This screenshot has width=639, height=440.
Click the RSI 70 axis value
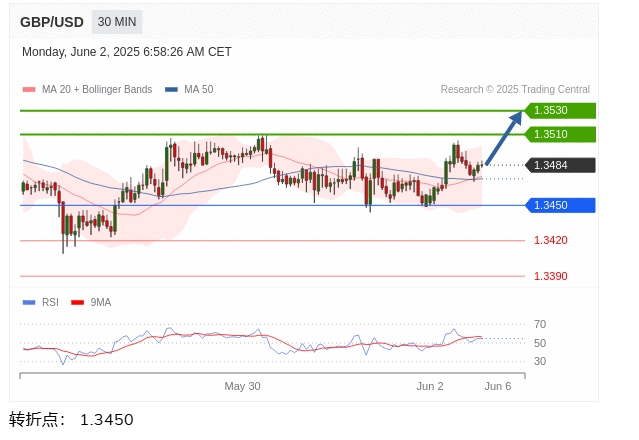click(540, 324)
